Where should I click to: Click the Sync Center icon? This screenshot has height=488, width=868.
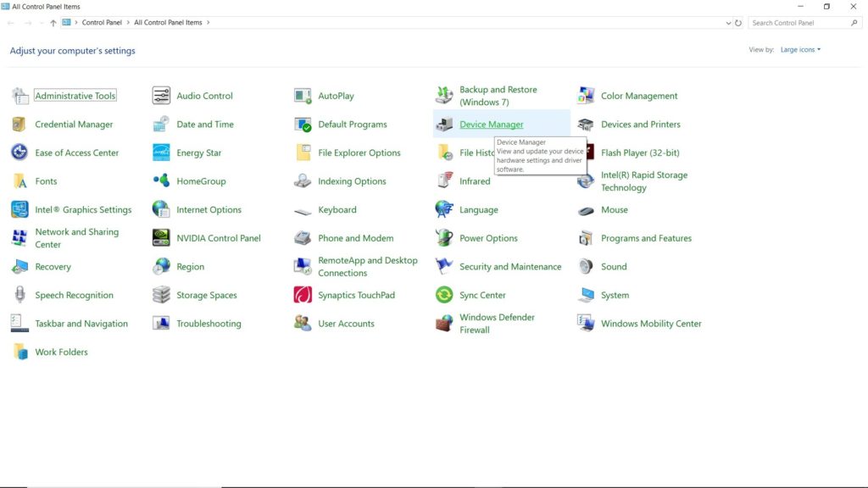click(x=444, y=295)
